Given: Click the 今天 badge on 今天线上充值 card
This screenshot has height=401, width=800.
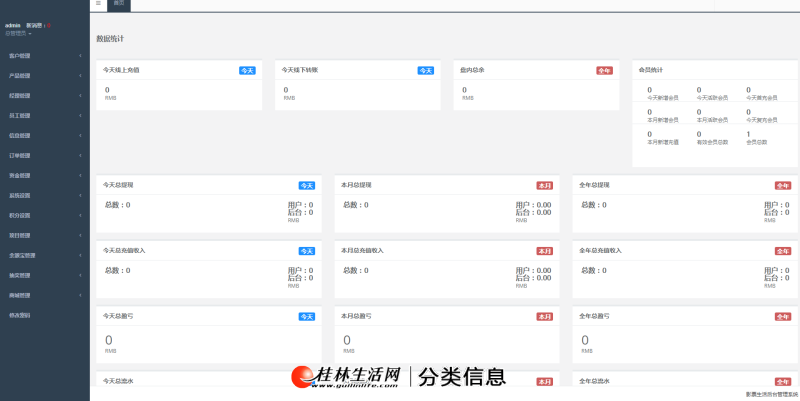Looking at the screenshot, I should tap(247, 70).
